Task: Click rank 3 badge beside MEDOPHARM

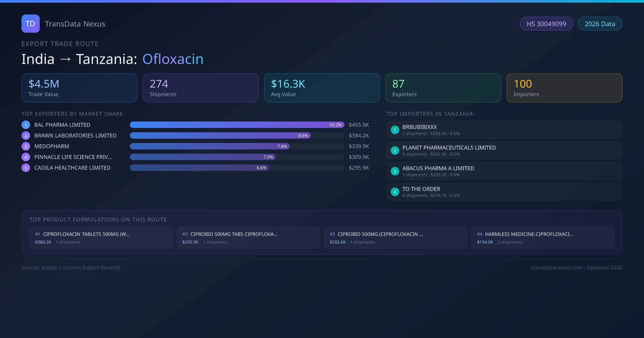Action: point(26,146)
